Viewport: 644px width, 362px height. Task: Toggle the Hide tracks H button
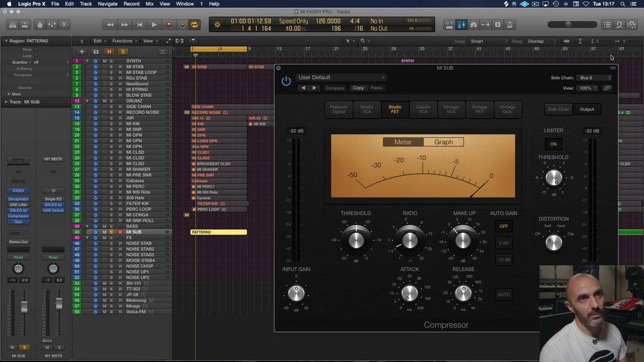click(109, 52)
